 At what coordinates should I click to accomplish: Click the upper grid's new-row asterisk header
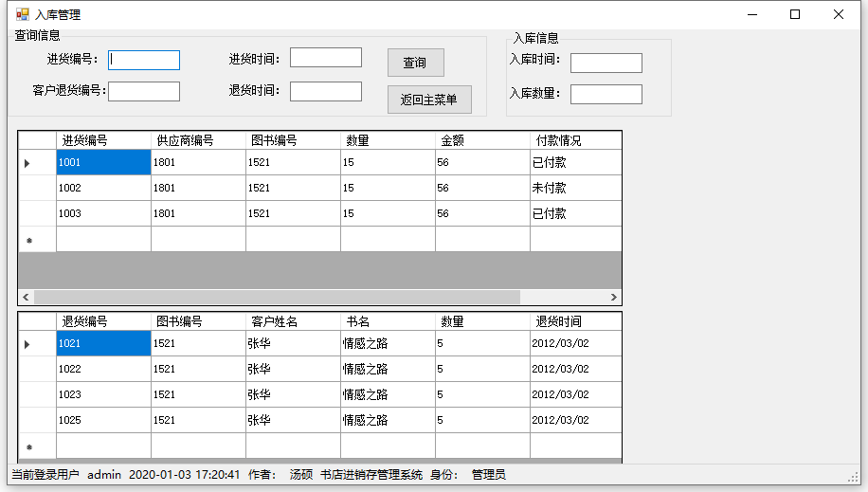(37, 239)
